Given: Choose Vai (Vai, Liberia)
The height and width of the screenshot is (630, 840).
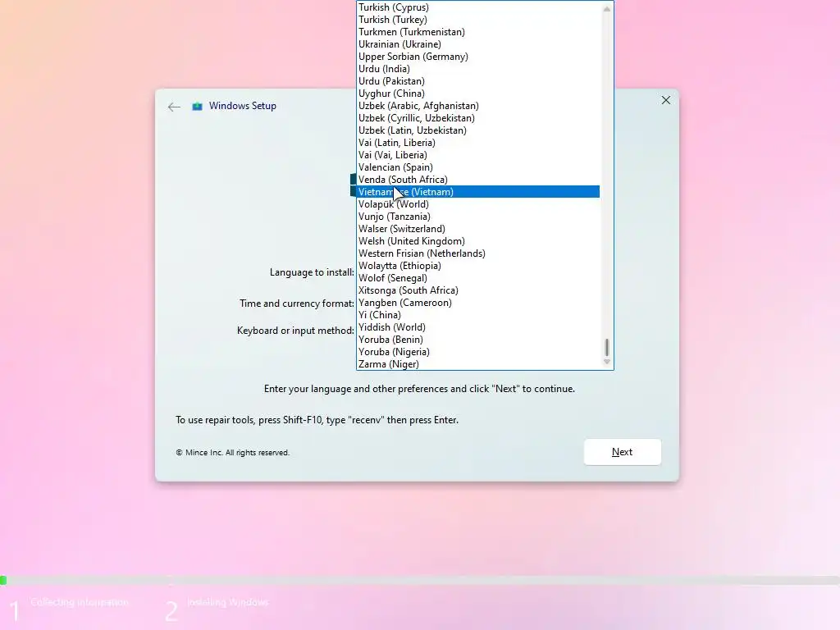Looking at the screenshot, I should [478, 155].
